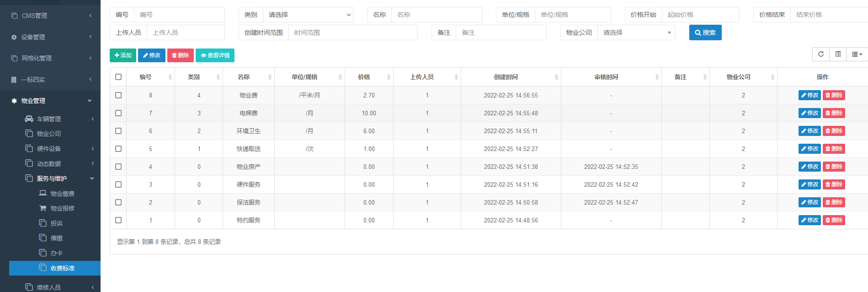Click sort arrows on 价格 column
868x292 pixels.
point(389,77)
